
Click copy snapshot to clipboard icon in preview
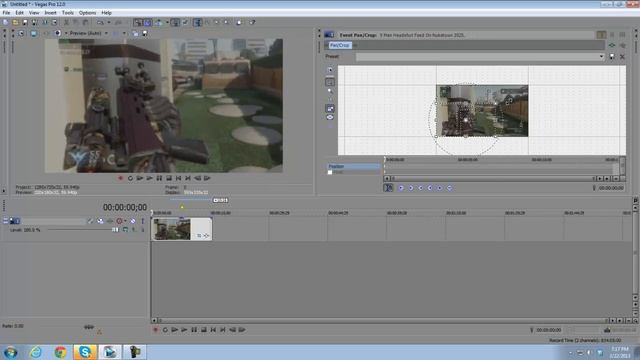[x=135, y=33]
